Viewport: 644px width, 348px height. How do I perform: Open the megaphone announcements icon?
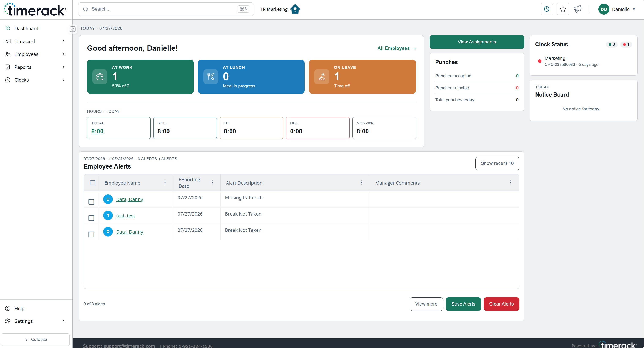point(577,9)
